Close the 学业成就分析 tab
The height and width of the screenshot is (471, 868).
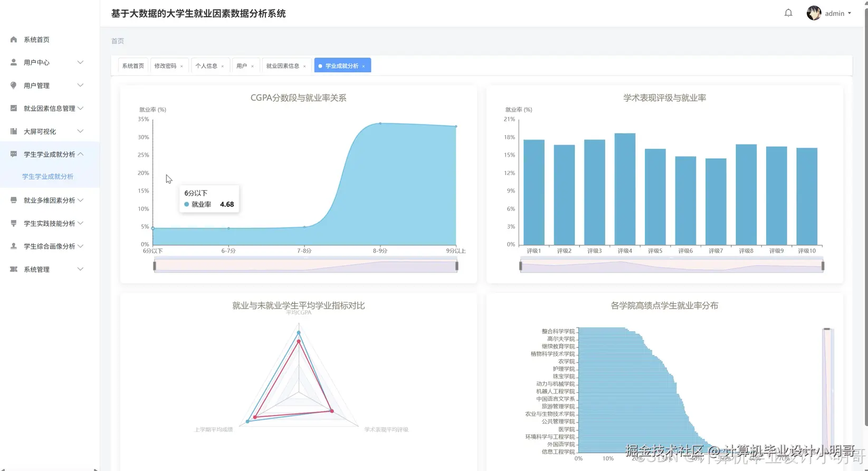click(364, 66)
